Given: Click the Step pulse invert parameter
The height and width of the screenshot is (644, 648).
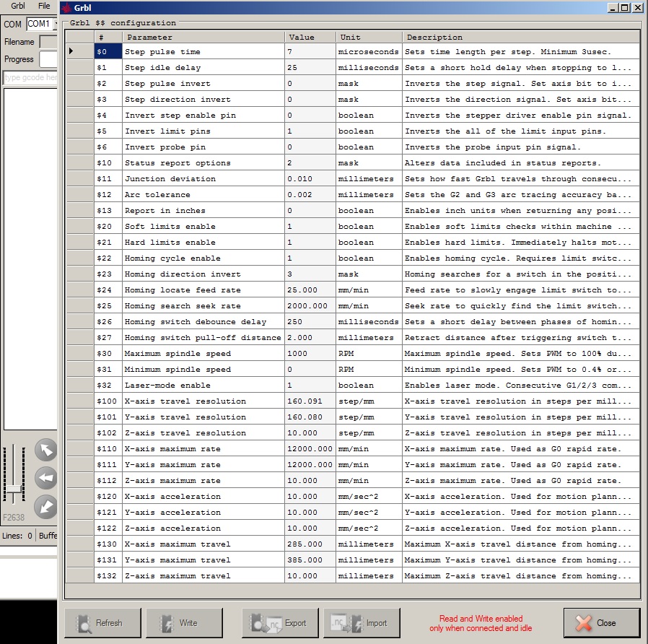Looking at the screenshot, I should 203,84.
